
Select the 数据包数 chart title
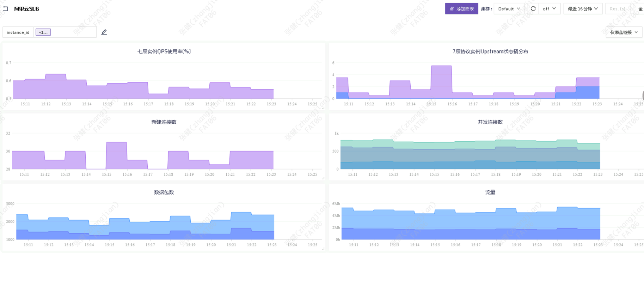point(164,192)
